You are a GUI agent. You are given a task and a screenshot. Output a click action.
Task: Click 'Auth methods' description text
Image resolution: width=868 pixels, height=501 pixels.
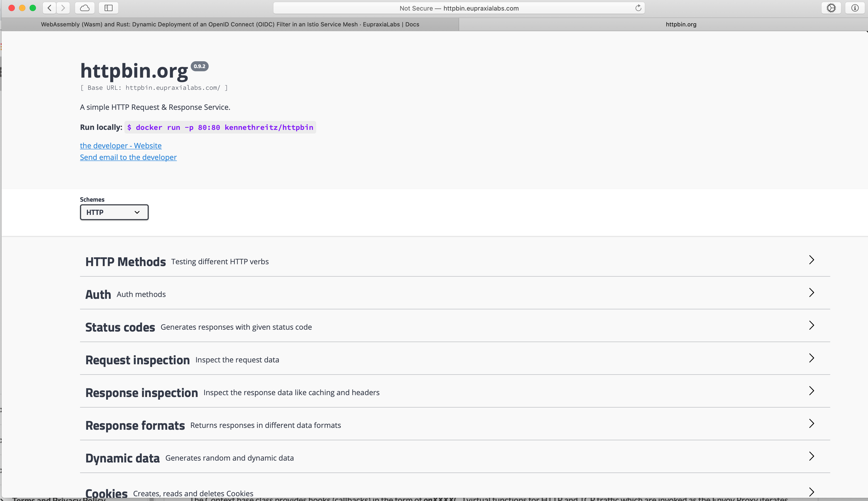click(141, 294)
